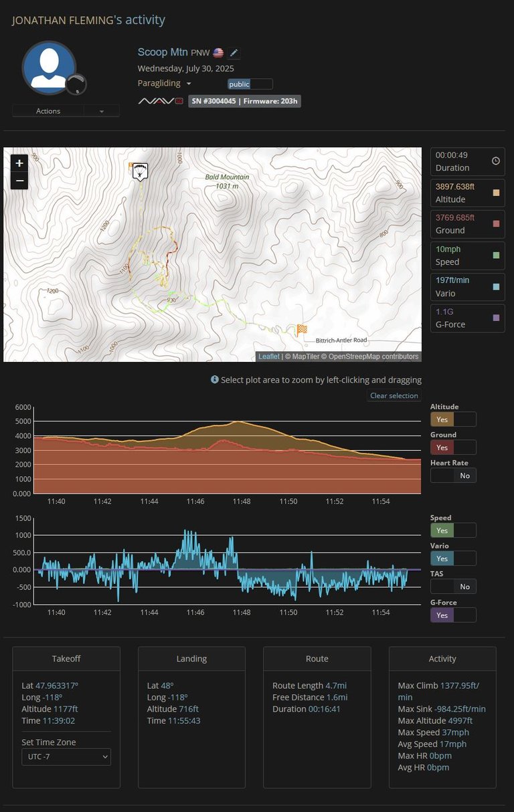Click the takeoff latitude 47.963317° value
Screen dimensions: 514x812
click(x=57, y=686)
